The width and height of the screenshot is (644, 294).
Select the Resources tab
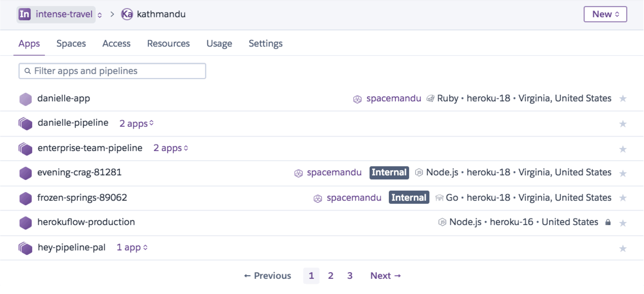pos(168,44)
